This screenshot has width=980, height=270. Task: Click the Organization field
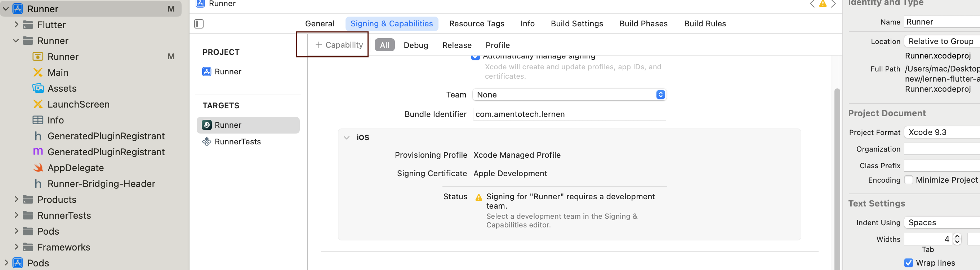942,149
